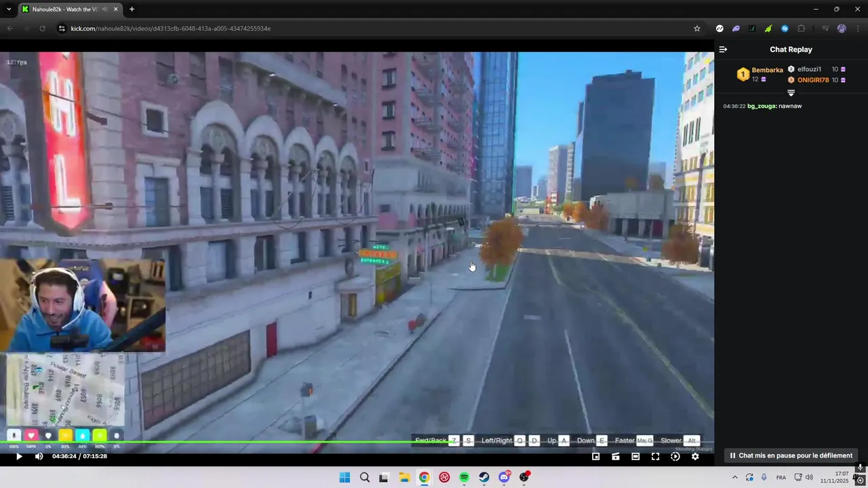Image resolution: width=868 pixels, height=488 pixels.
Task: Open Spotify from the taskbar
Action: 464,477
